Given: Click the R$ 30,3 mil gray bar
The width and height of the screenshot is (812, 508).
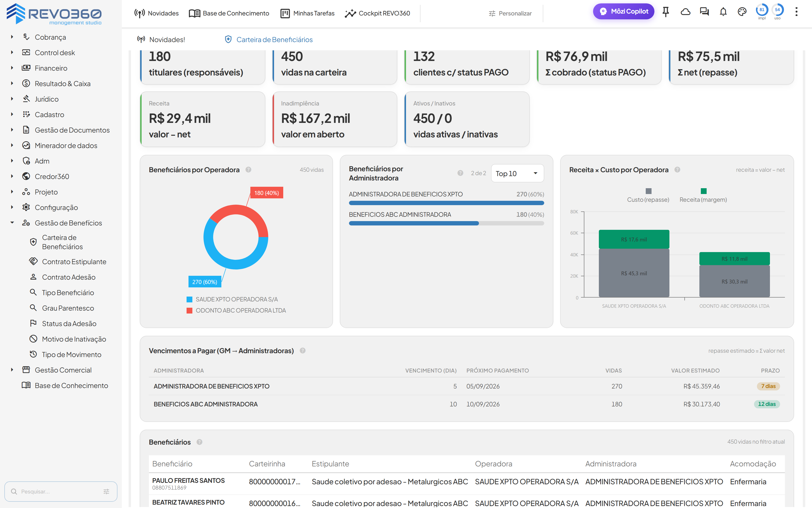Looking at the screenshot, I should click(734, 281).
